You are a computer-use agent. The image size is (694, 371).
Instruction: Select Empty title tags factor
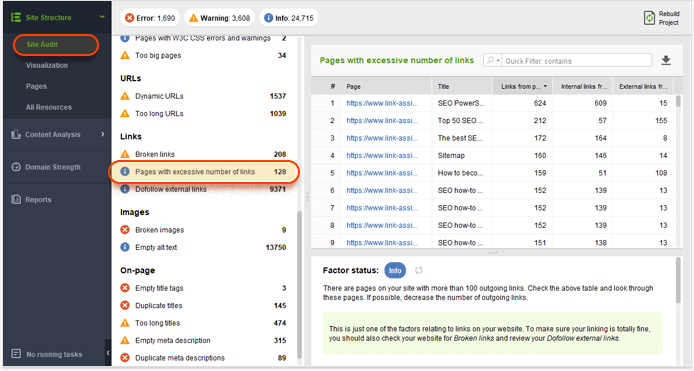(x=204, y=288)
